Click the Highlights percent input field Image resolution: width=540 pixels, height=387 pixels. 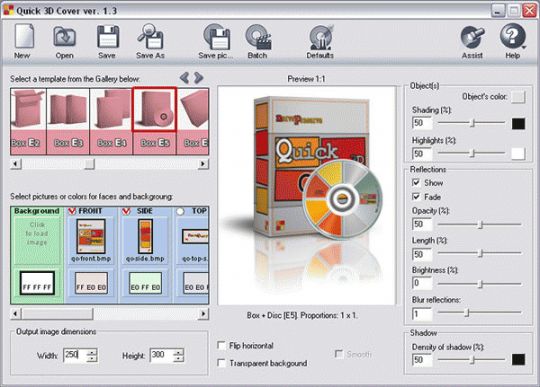pyautogui.click(x=422, y=154)
